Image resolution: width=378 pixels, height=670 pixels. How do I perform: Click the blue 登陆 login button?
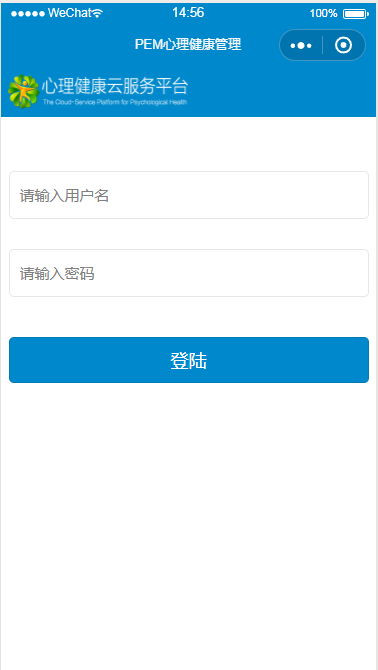189,360
